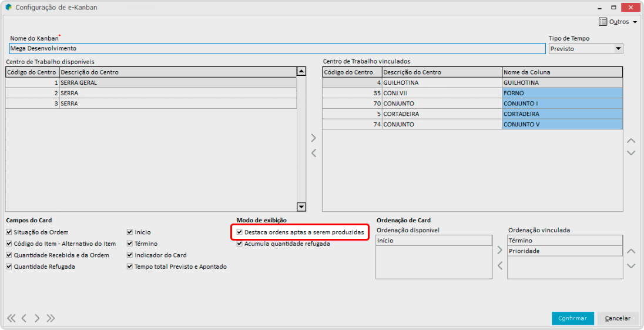Move ordenação vinculada item up
The height and width of the screenshot is (330, 644).
[x=631, y=251]
